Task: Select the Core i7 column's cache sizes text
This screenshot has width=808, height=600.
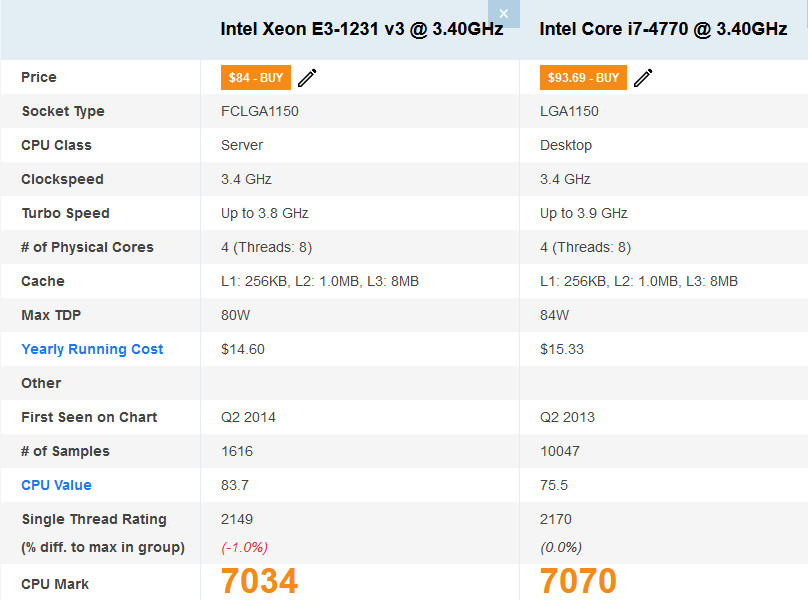Action: point(639,281)
